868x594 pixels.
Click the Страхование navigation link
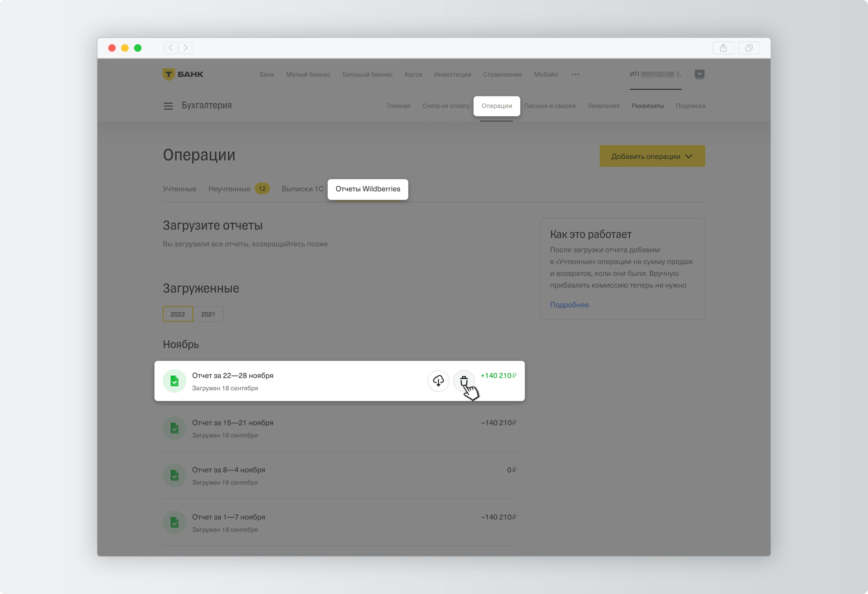(x=502, y=75)
